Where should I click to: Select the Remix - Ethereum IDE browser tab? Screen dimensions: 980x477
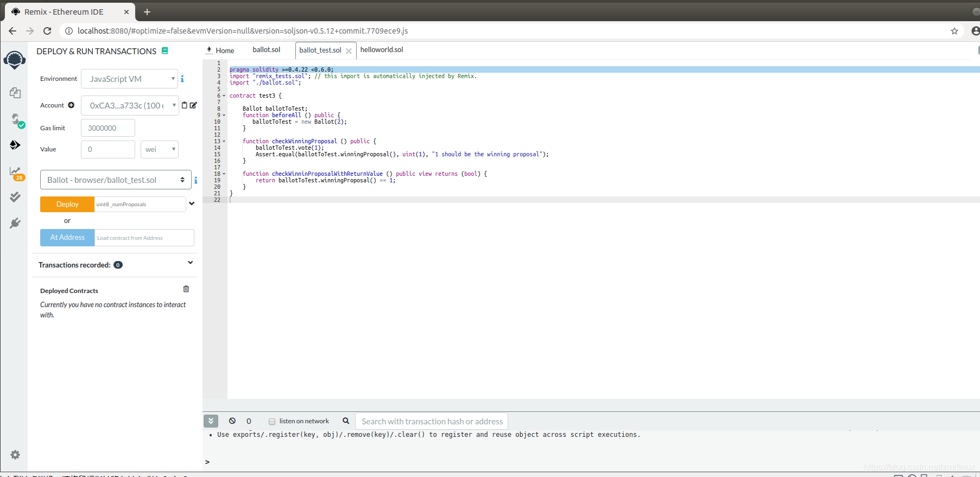(71, 12)
